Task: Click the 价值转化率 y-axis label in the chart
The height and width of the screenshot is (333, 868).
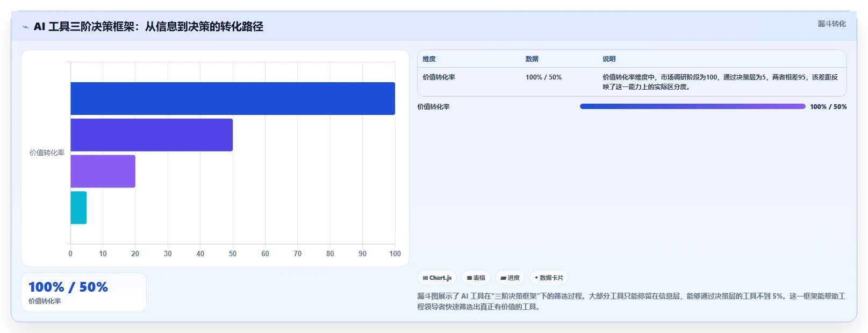Action: coord(47,153)
